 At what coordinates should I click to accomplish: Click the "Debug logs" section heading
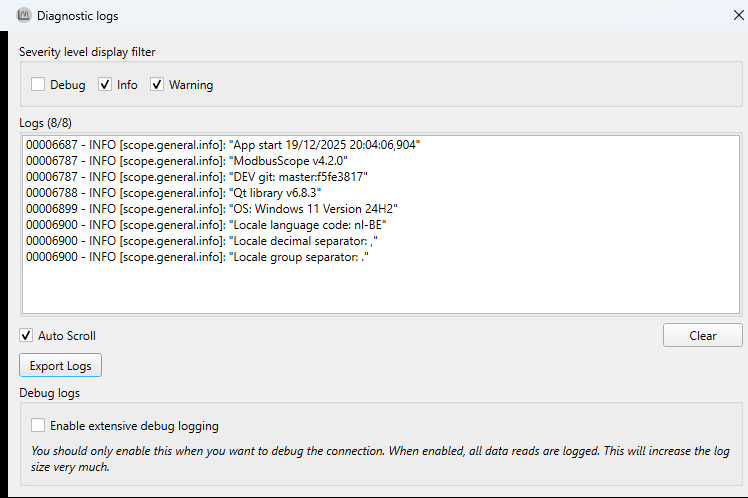[x=50, y=393]
